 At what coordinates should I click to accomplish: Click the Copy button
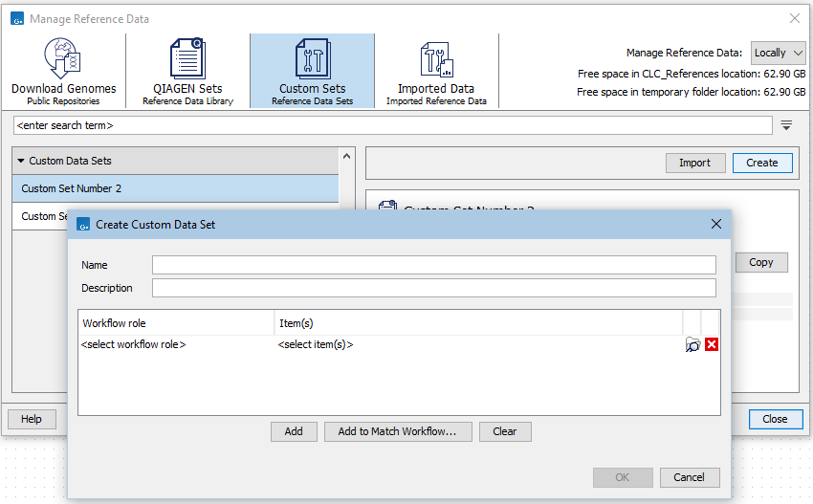click(761, 262)
